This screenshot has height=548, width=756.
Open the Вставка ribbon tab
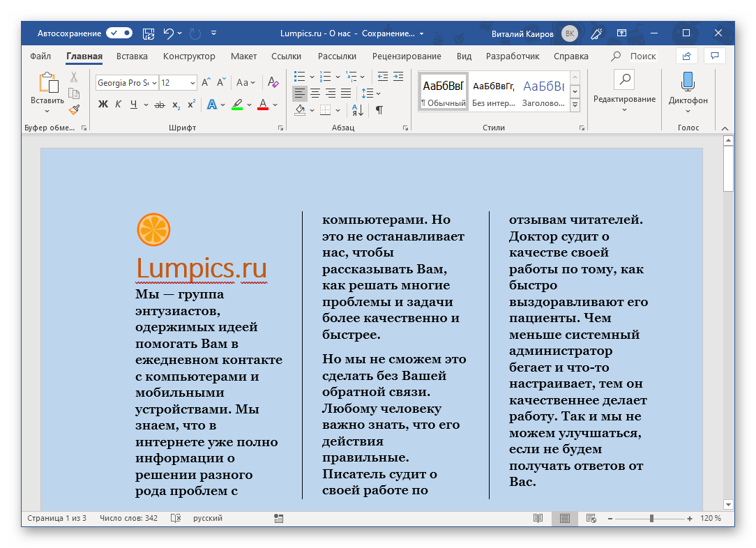tap(132, 56)
